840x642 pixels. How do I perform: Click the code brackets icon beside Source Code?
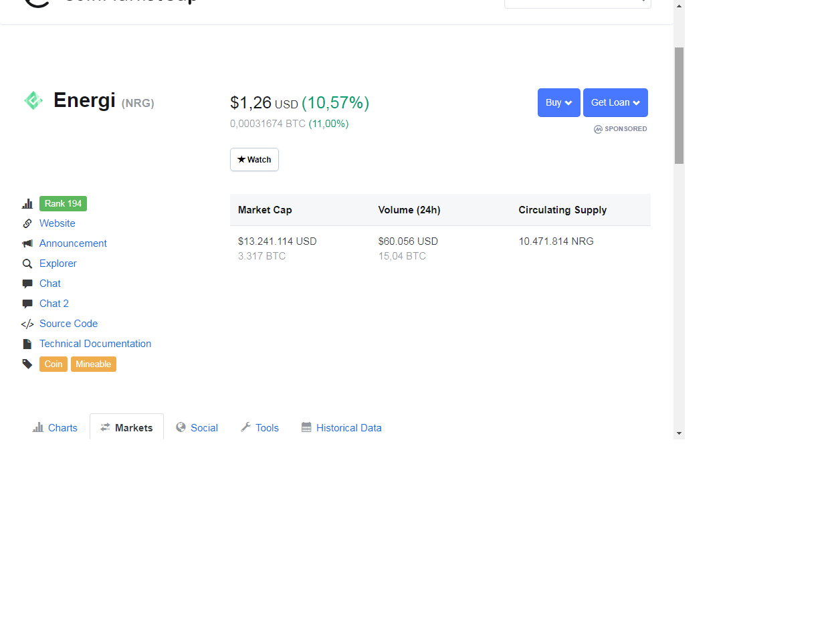point(27,324)
